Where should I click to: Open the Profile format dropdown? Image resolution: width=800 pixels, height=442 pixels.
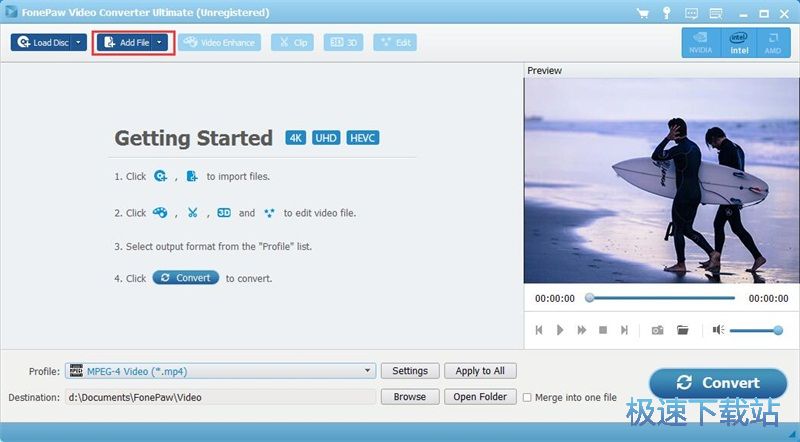click(x=220, y=371)
